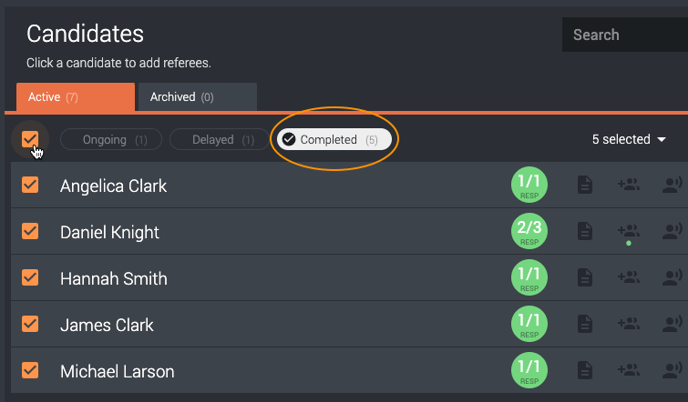Open Angelica Clark's report document icon
Image resolution: width=688 pixels, height=402 pixels.
coord(585,185)
